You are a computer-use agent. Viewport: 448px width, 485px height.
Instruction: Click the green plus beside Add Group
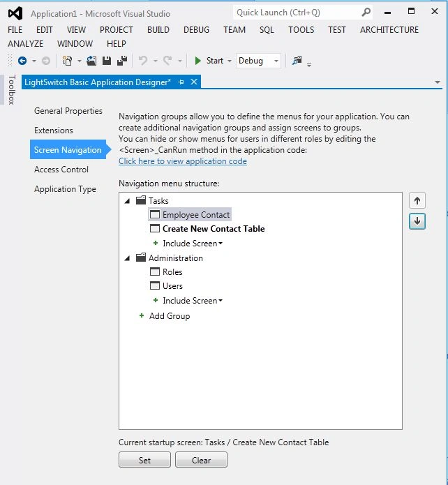[142, 315]
